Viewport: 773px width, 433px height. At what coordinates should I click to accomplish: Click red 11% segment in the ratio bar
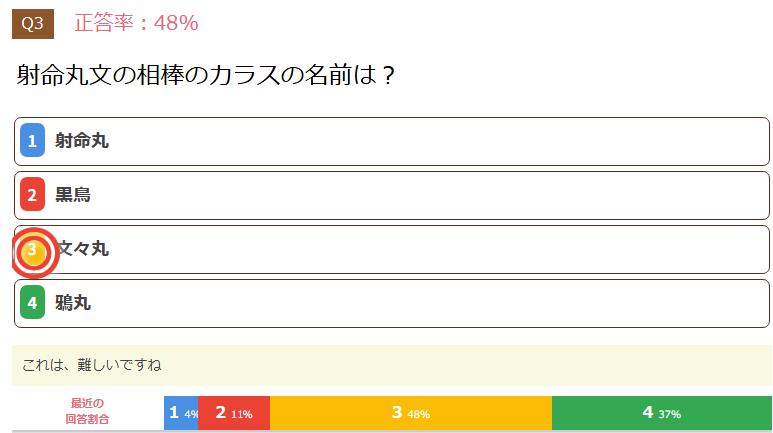click(x=234, y=413)
